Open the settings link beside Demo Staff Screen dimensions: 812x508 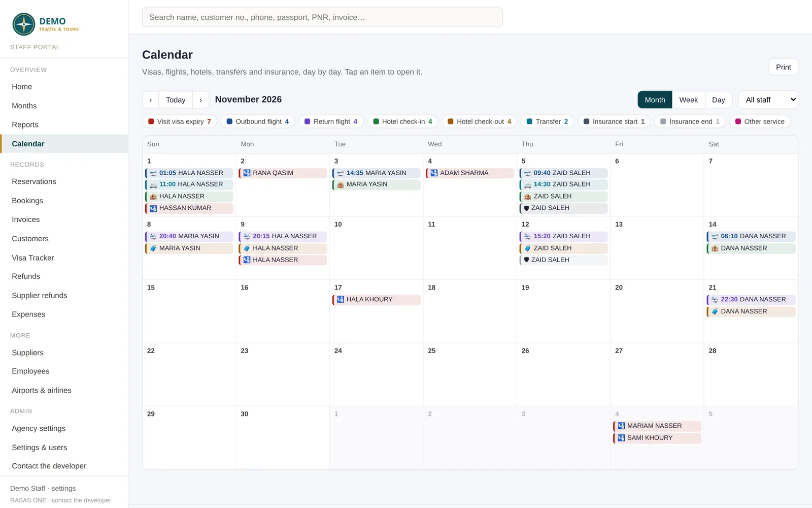63,488
